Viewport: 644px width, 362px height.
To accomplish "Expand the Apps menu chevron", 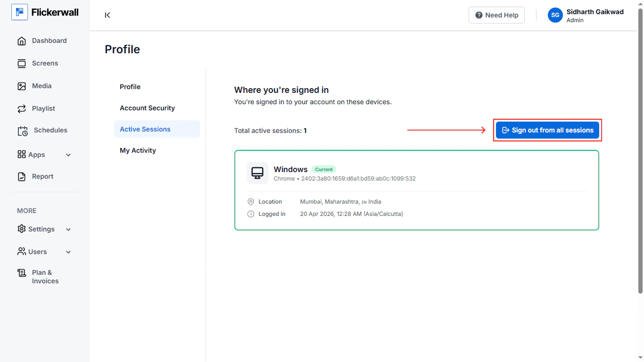I will coord(68,155).
